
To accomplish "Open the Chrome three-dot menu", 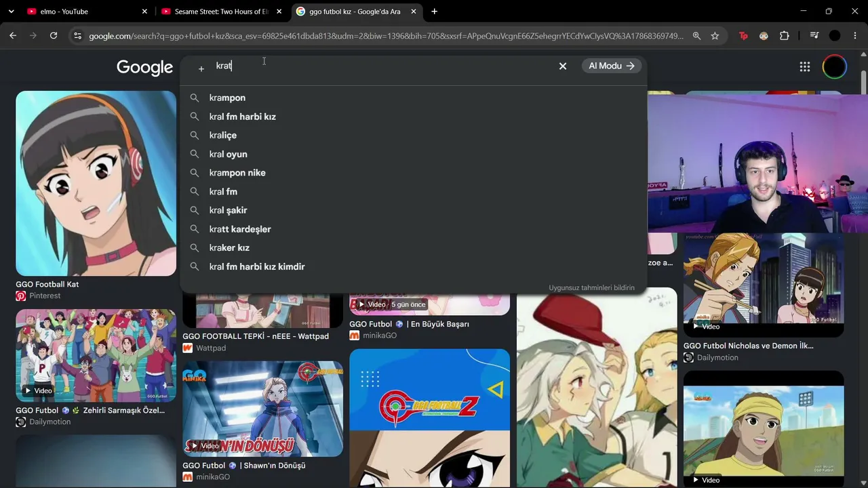I will coord(855,36).
